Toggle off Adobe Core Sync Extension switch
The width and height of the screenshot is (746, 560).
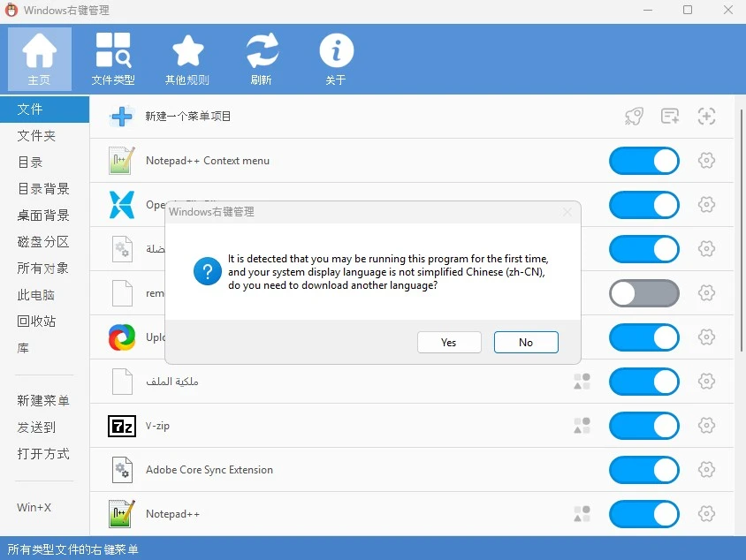643,470
